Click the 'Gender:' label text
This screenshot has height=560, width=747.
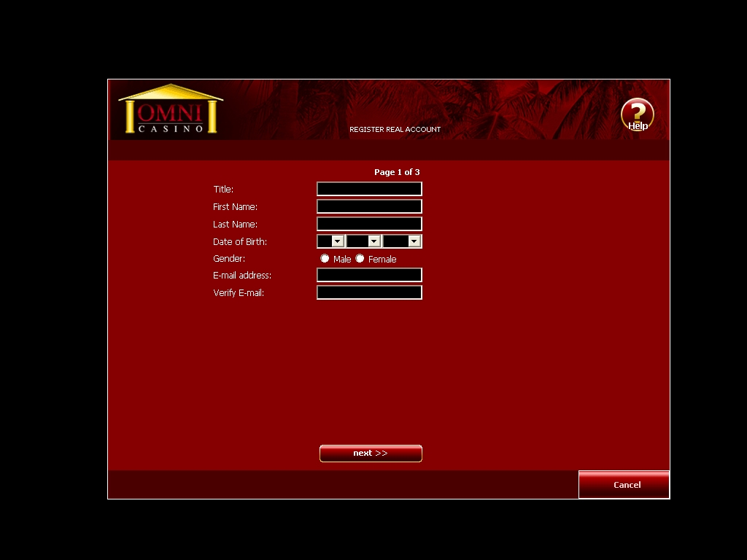(229, 259)
